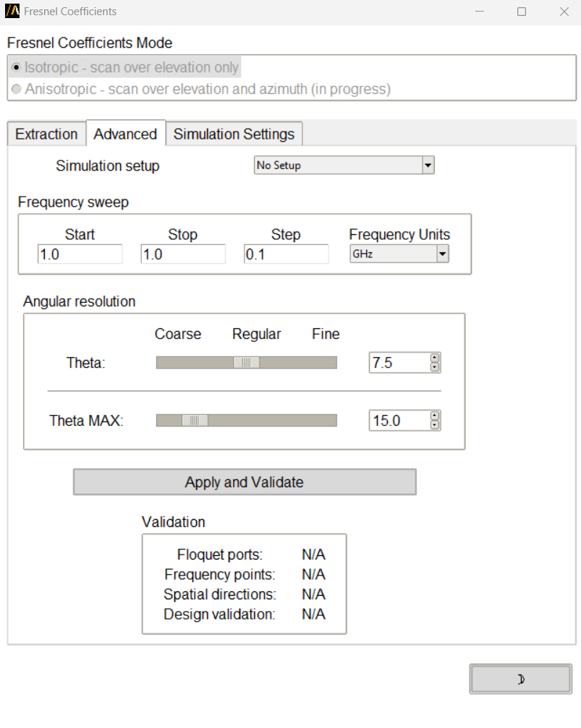Increase Theta value with up spinner arrow
This screenshot has height=728, width=581.
(434, 358)
